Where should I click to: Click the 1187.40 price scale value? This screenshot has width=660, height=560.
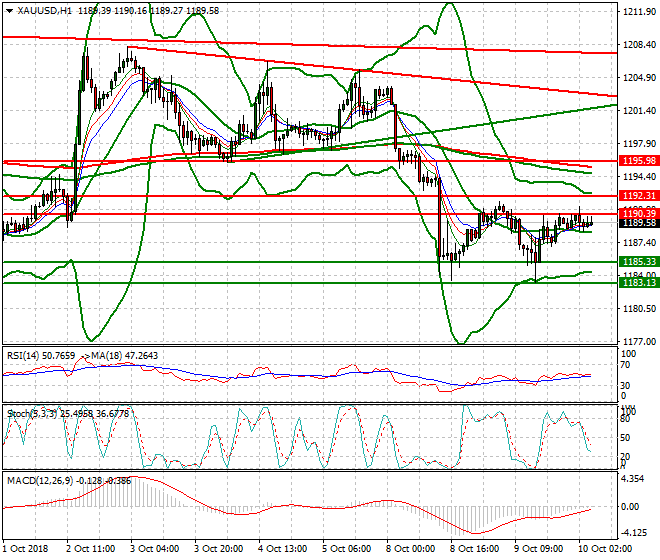click(639, 243)
